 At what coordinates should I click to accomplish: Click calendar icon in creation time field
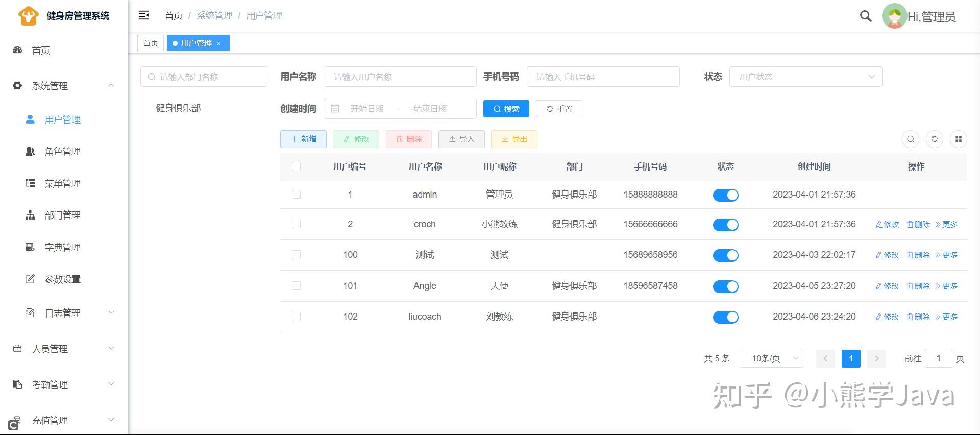pos(335,108)
